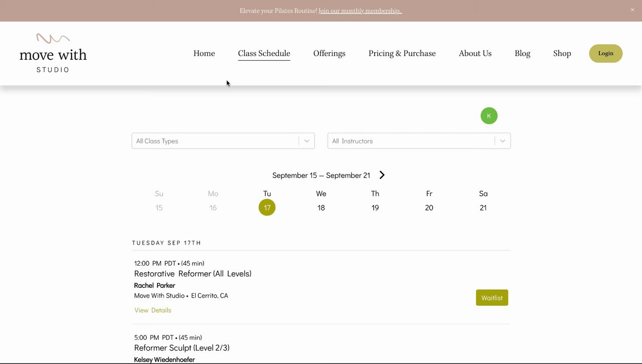
Task: Navigate to Offerings page
Action: [x=329, y=53]
